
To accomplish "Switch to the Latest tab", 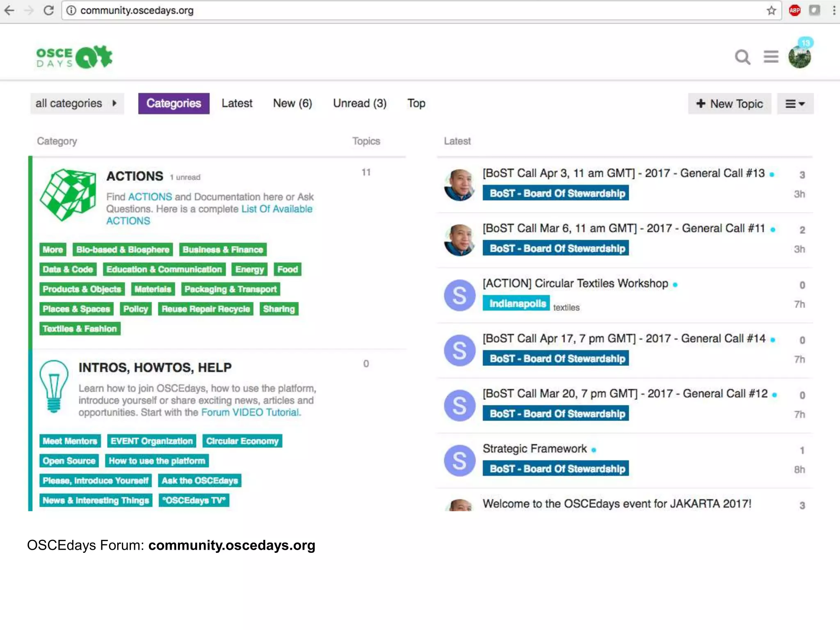I will click(x=237, y=103).
